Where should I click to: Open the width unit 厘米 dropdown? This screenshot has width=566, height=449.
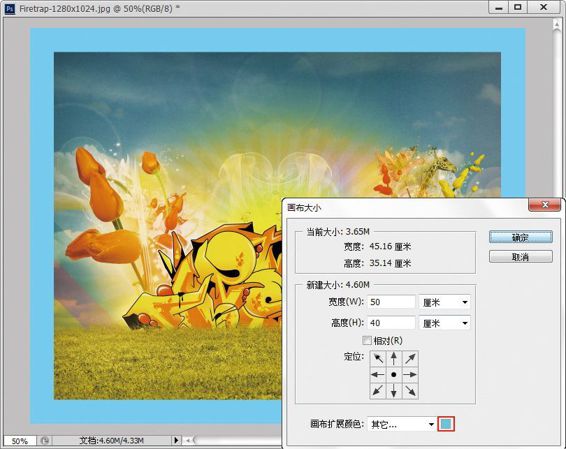[444, 302]
